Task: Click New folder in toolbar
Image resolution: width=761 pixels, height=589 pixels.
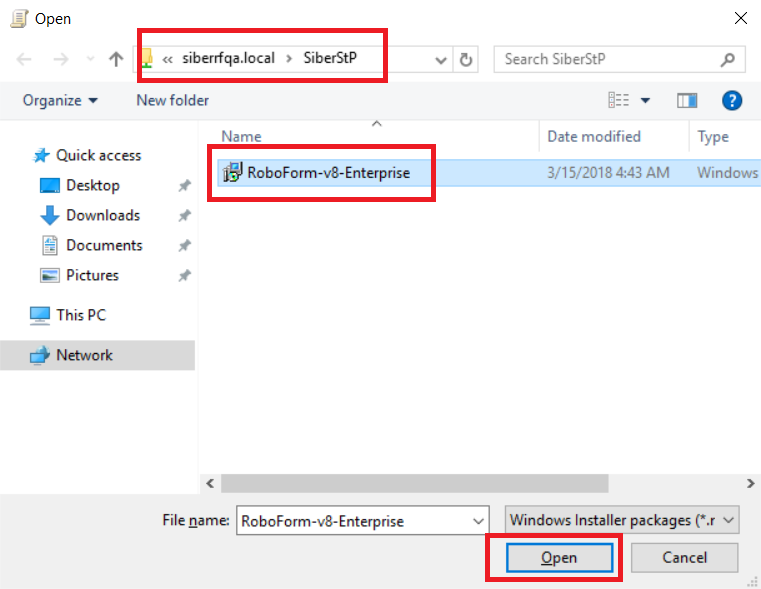Action: [x=172, y=100]
